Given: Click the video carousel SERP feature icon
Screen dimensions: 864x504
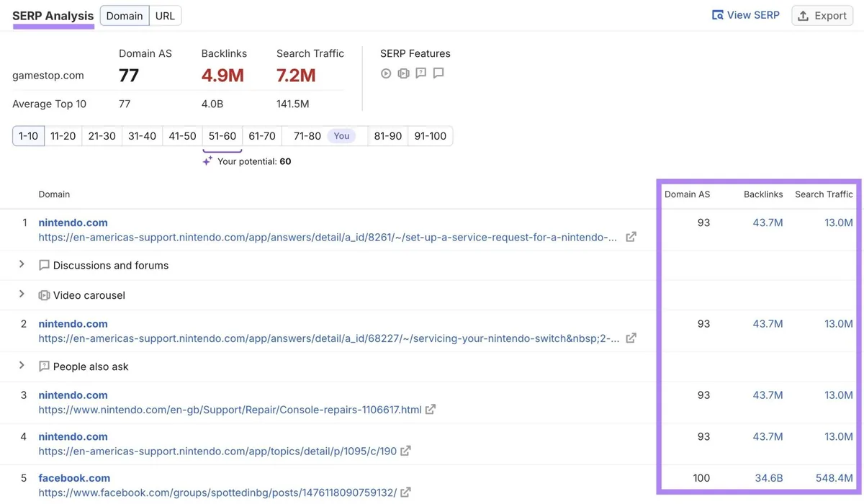Looking at the screenshot, I should 403,73.
